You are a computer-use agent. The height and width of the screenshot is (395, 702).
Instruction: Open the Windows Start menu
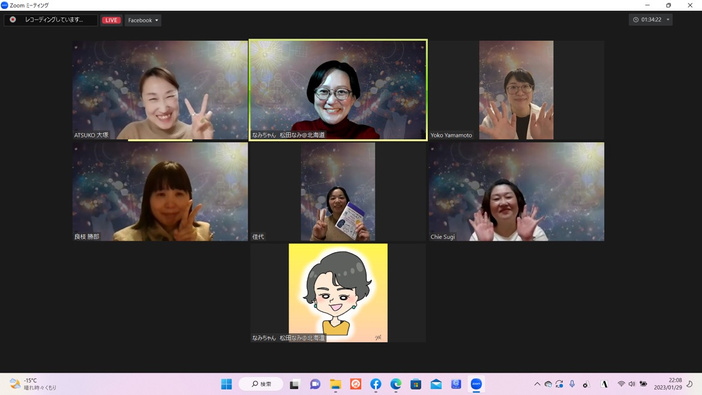tap(227, 384)
